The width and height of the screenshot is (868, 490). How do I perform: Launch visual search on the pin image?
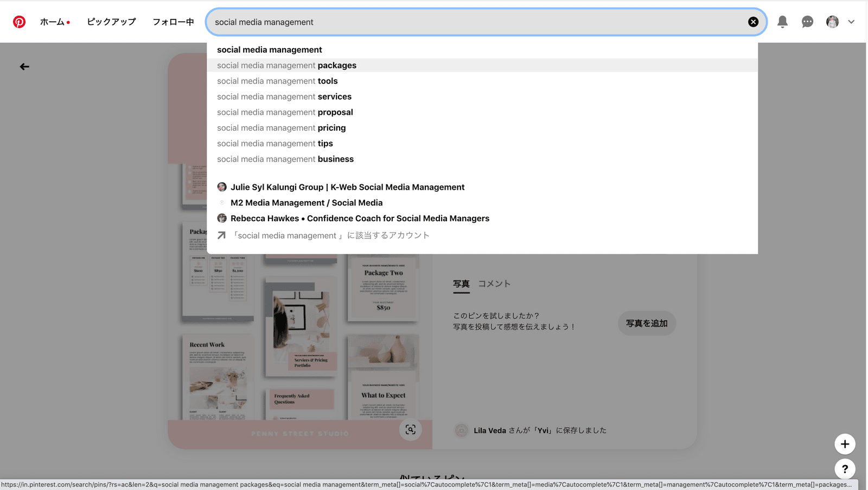pos(411,430)
